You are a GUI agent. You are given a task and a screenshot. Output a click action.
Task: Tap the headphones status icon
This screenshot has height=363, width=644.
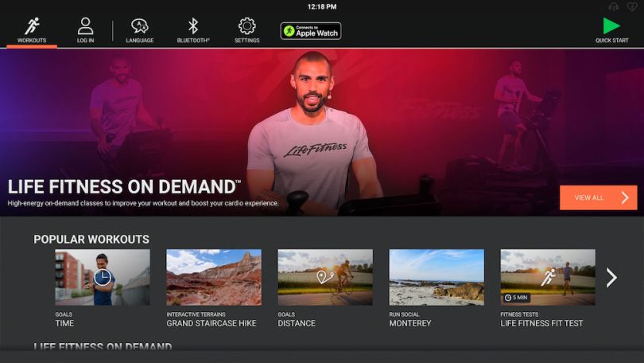pyautogui.click(x=613, y=6)
